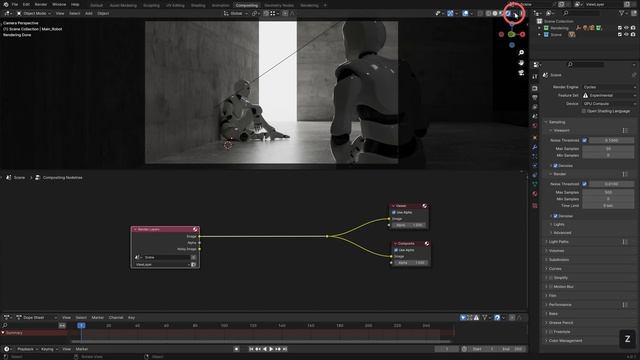Click the green Y axis on navigation gizmo
This screenshot has height=360, width=640.
[511, 35]
